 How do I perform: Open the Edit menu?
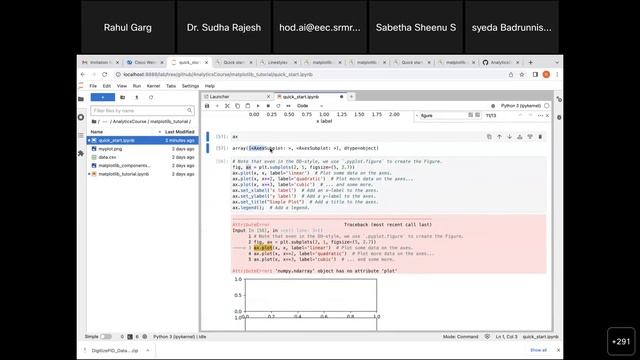click(107, 86)
